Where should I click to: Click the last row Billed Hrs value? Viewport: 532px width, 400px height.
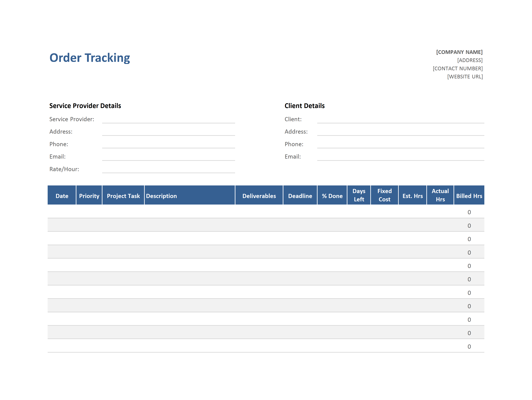[469, 347]
